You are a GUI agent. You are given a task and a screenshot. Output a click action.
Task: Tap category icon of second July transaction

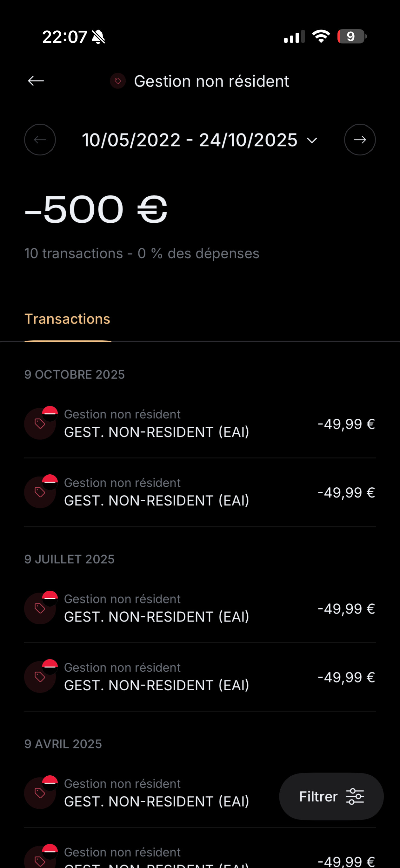(40, 677)
